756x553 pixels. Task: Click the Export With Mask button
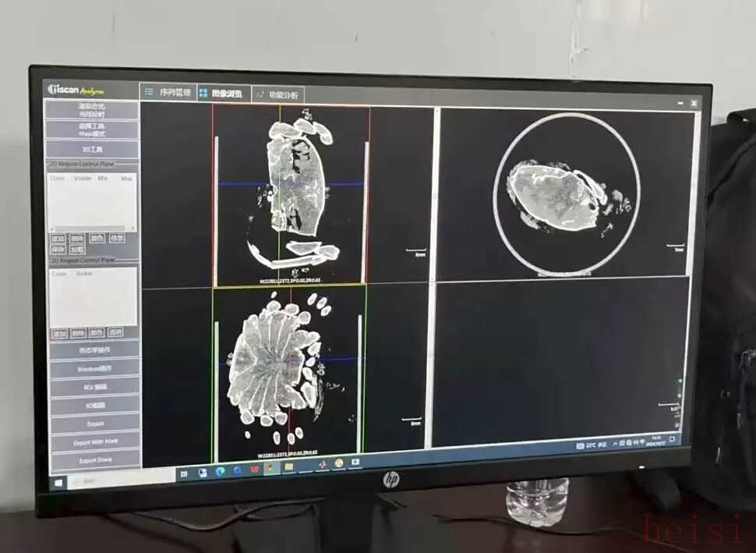(96, 442)
